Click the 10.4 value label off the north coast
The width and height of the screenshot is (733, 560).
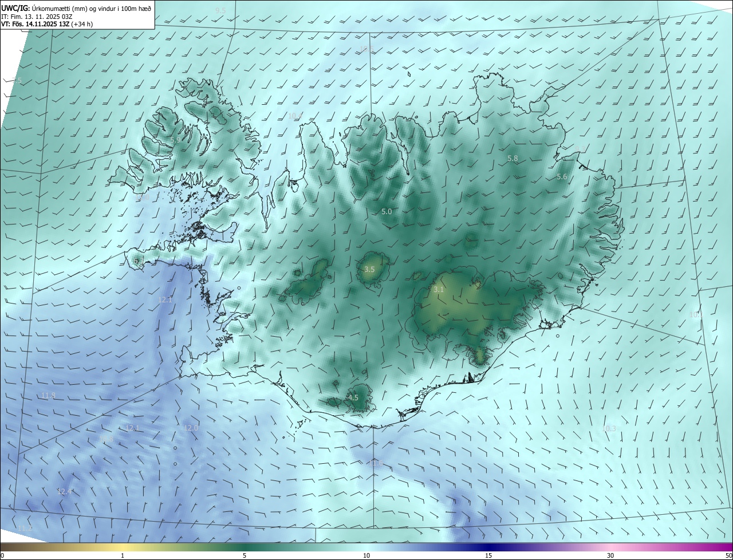click(x=294, y=116)
